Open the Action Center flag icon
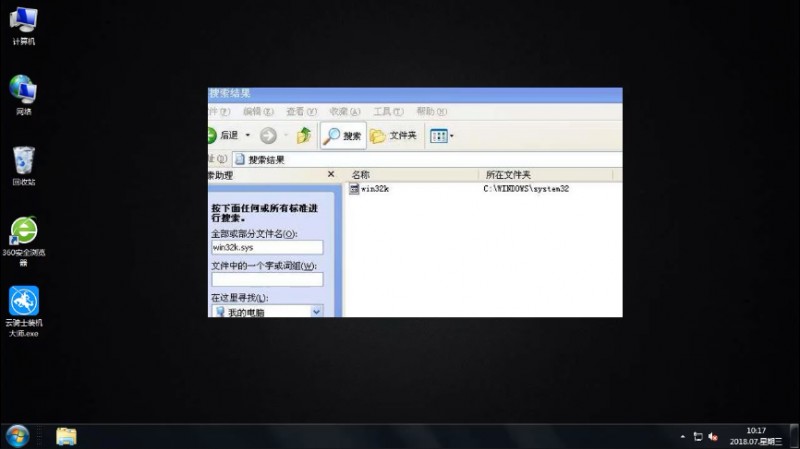This screenshot has width=800, height=449. [698, 437]
